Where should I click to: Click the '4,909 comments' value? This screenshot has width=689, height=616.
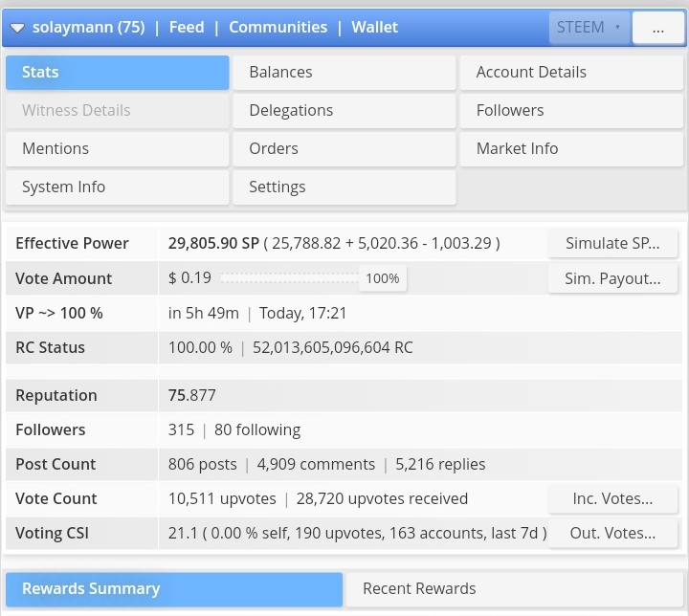pos(316,465)
